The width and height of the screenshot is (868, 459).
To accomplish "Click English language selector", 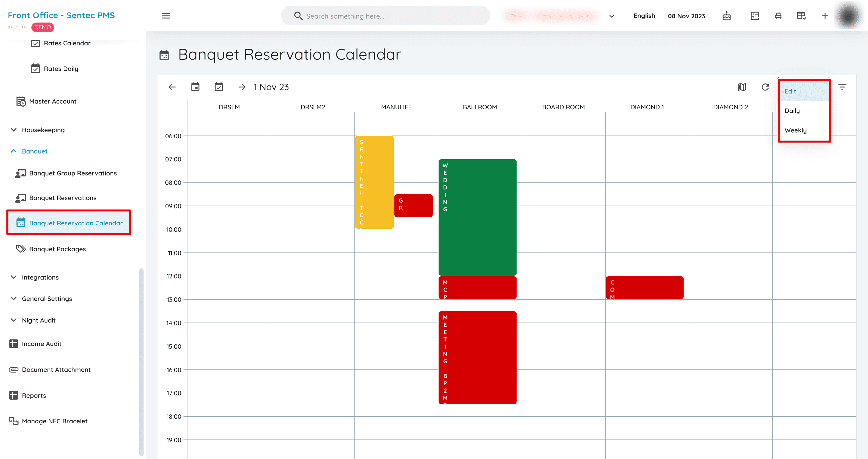I will pos(644,16).
